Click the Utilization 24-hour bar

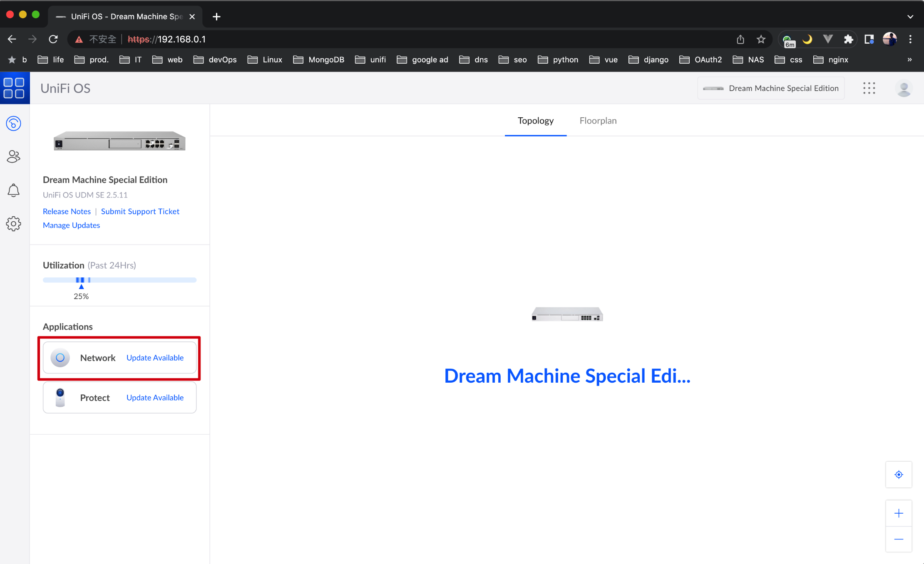(119, 280)
